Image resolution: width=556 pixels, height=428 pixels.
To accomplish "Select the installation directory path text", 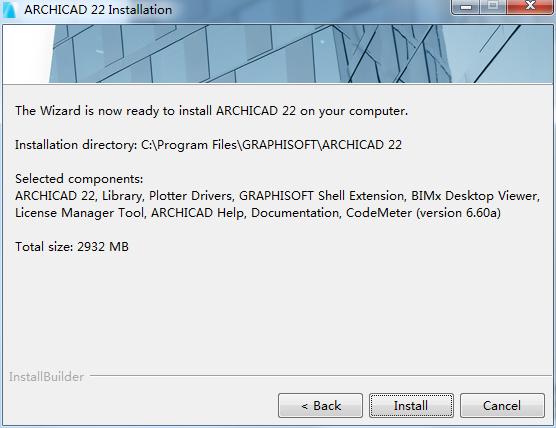I will 271,145.
